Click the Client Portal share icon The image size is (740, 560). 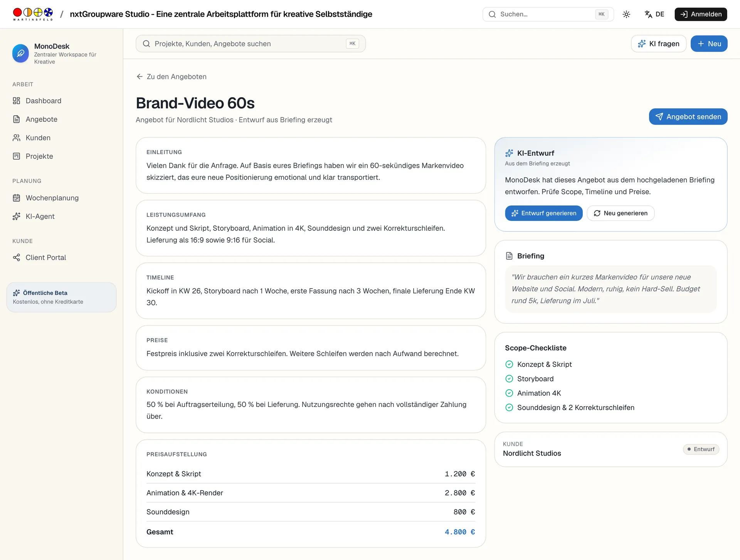(16, 257)
